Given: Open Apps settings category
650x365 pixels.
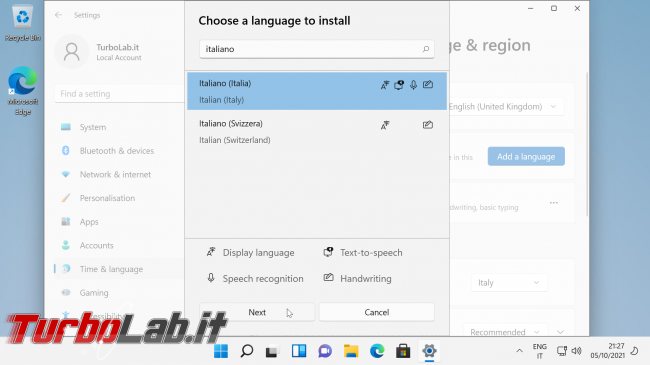Looking at the screenshot, I should [119, 221].
